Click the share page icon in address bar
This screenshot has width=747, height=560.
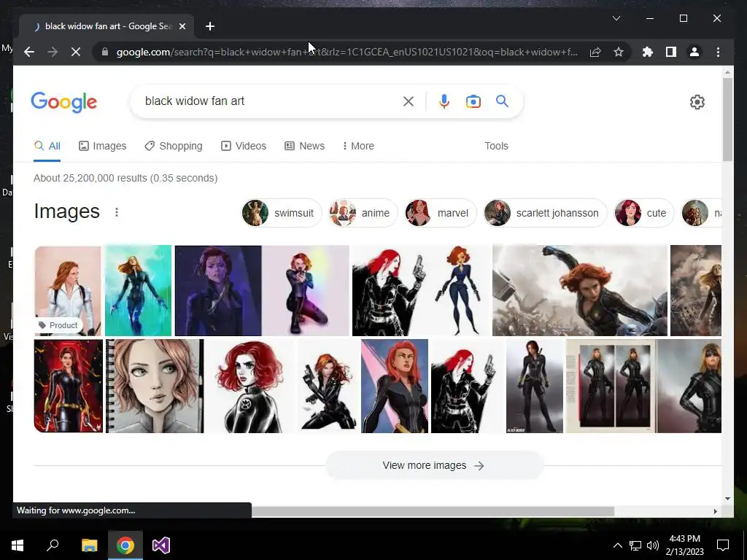click(595, 52)
